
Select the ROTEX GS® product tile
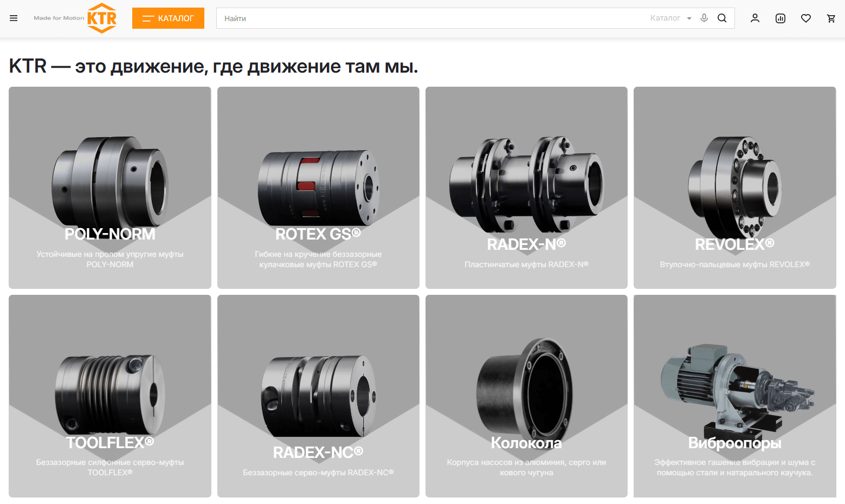[318, 188]
